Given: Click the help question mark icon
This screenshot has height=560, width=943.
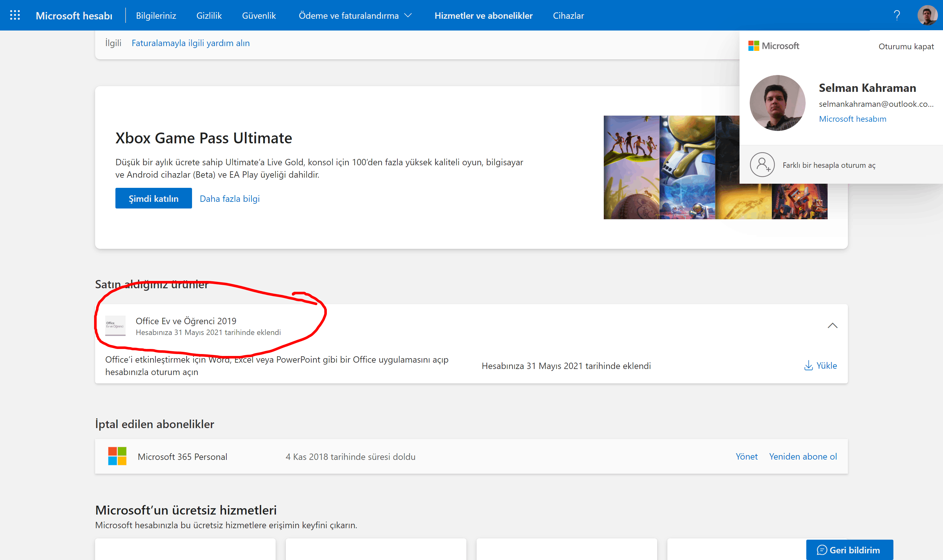Looking at the screenshot, I should 897,15.
